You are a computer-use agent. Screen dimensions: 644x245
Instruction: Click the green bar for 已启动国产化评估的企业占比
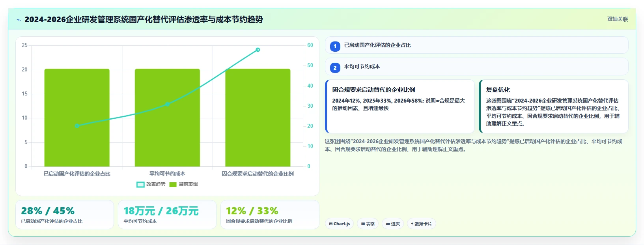coord(77,118)
